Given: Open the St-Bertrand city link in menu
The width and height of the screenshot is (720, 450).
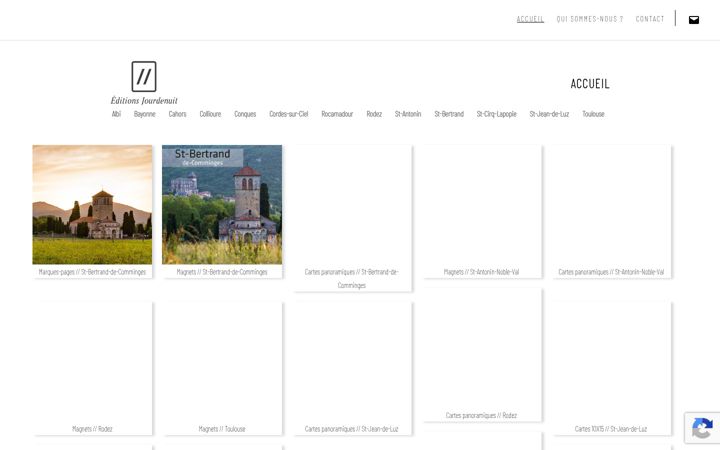Looking at the screenshot, I should 449,114.
